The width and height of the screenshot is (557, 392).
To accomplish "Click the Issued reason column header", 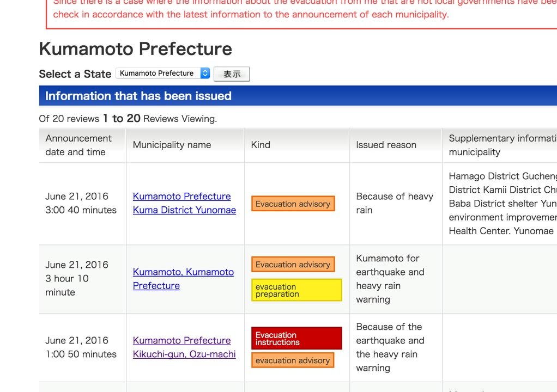I will [x=386, y=145].
